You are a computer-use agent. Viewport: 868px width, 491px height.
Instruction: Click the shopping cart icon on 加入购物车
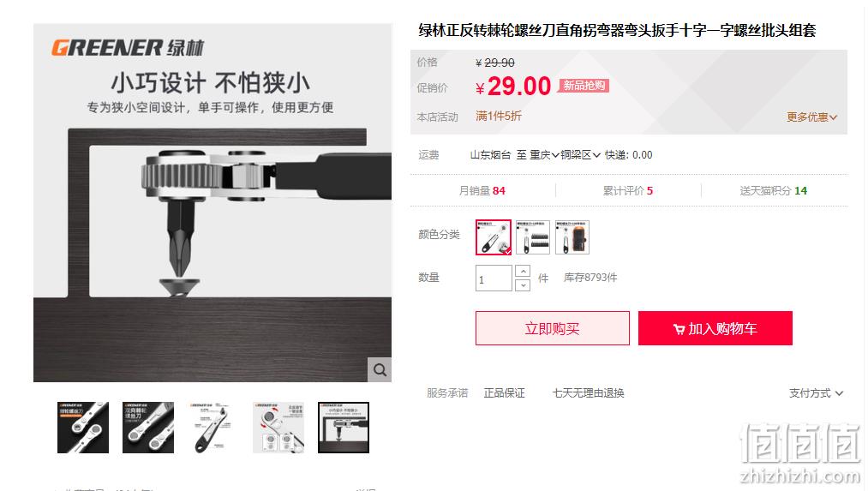tap(679, 329)
